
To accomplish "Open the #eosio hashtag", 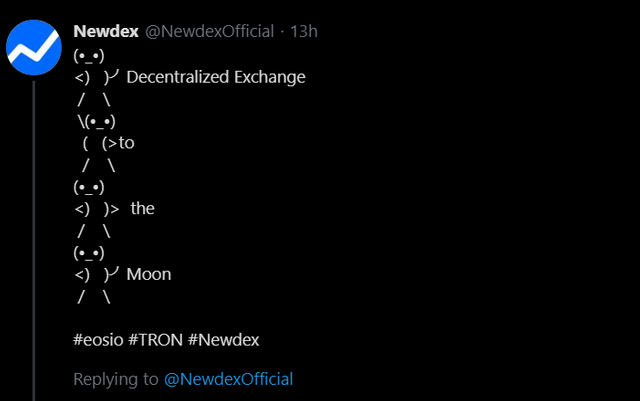I will tap(98, 340).
